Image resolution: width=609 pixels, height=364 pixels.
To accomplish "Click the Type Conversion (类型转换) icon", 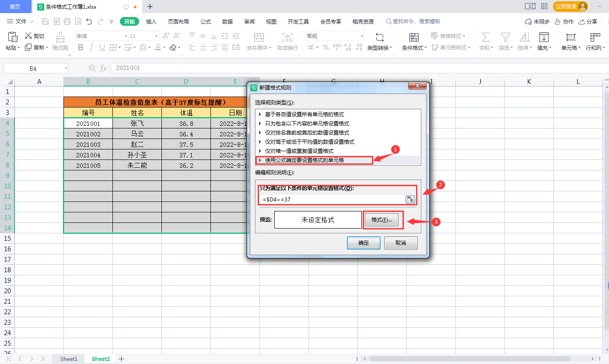I will [379, 37].
